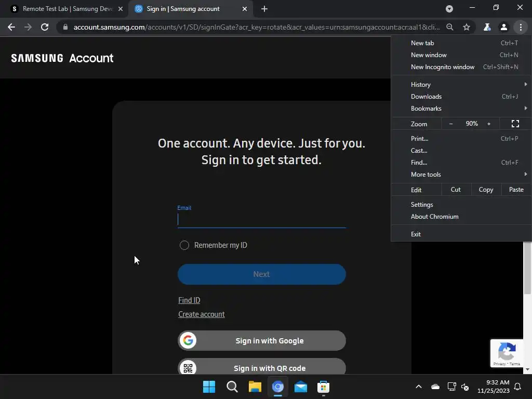
Task: Close the Remote Test Lab tab
Action: click(121, 9)
